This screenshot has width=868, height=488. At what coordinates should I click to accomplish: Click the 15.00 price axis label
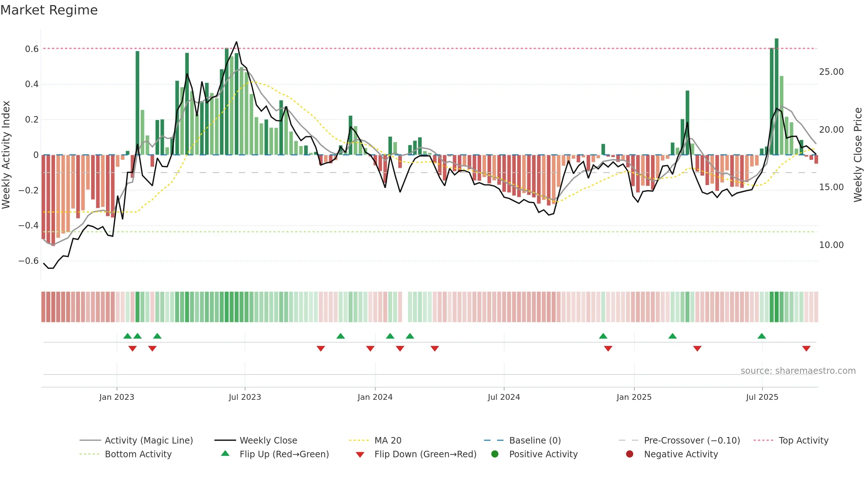click(831, 187)
